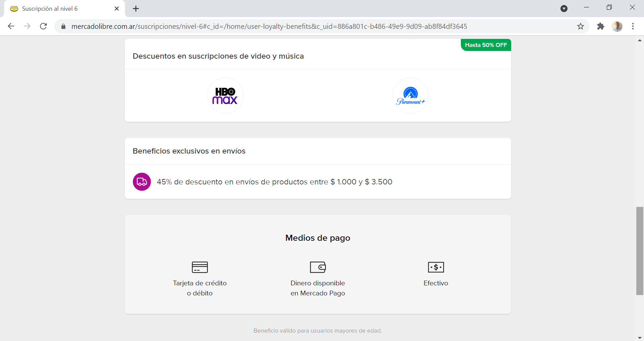Open the tab search dropdown arrow
The image size is (644, 341).
click(x=564, y=9)
